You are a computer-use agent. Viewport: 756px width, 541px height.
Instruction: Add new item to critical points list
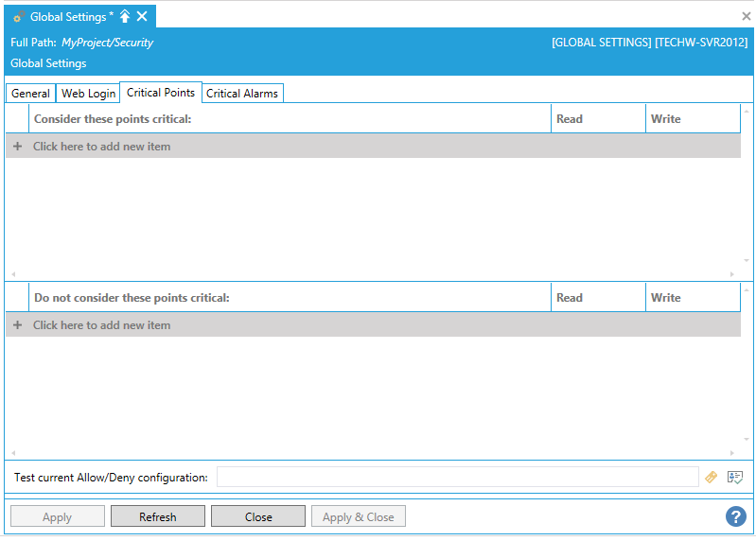click(102, 147)
